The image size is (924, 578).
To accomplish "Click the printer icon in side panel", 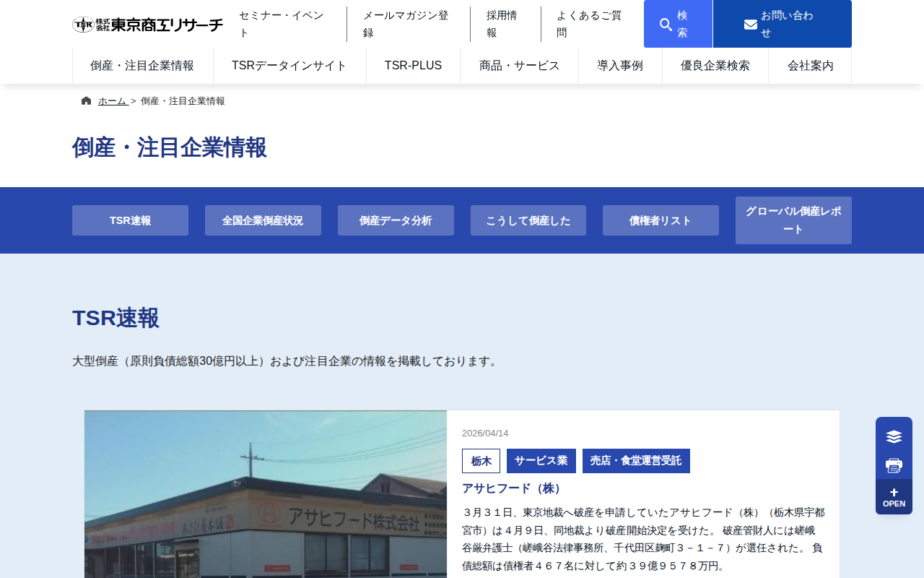I will [894, 465].
